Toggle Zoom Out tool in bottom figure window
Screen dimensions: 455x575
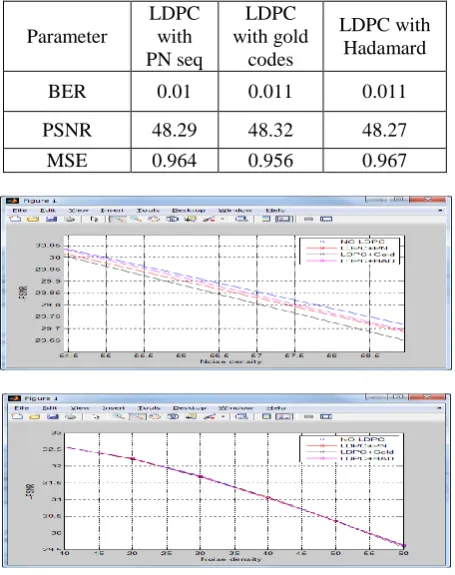point(138,417)
